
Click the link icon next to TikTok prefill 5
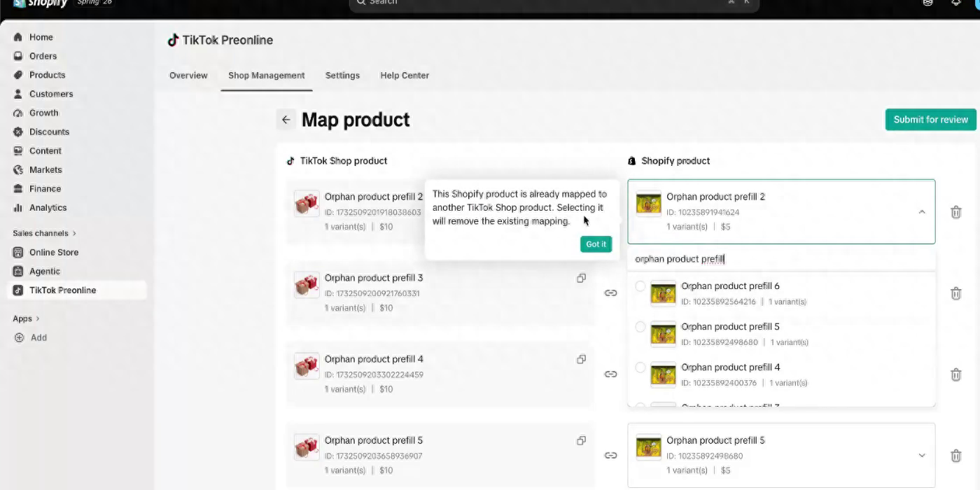[x=610, y=456]
